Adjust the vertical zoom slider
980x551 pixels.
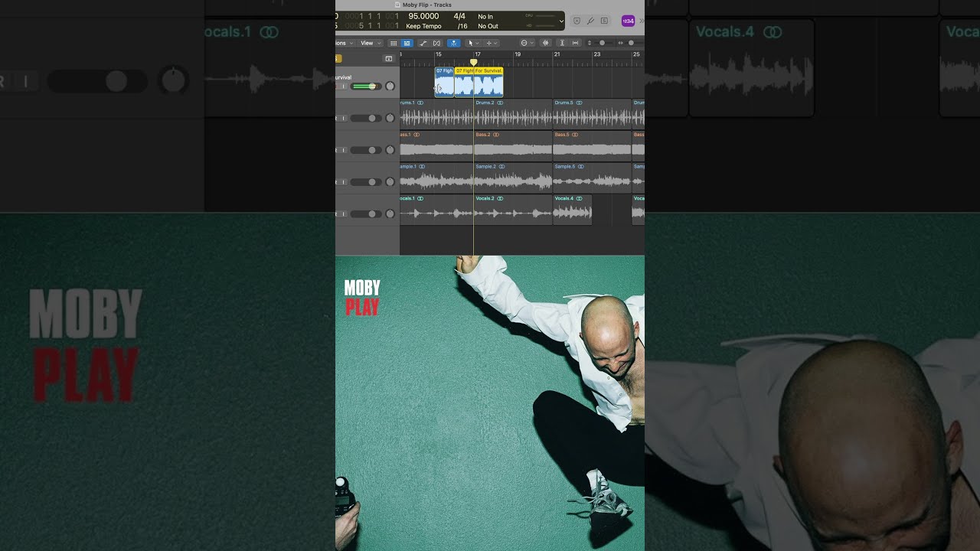(602, 43)
